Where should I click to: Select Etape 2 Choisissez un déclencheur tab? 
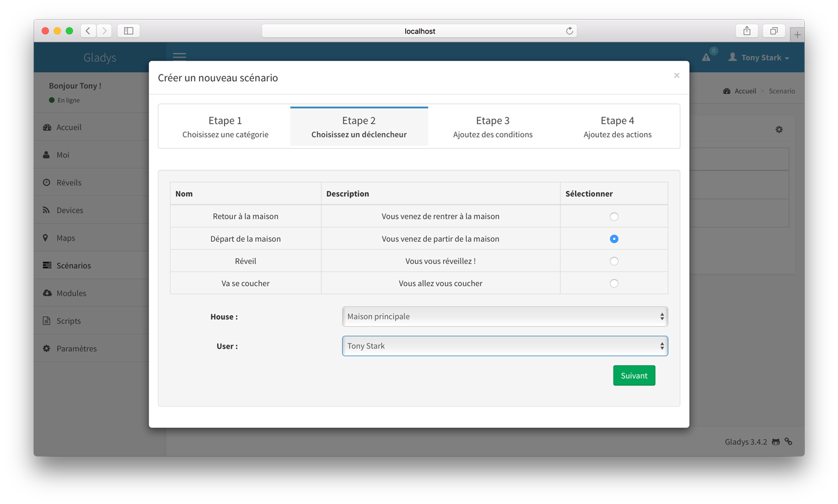pyautogui.click(x=359, y=126)
